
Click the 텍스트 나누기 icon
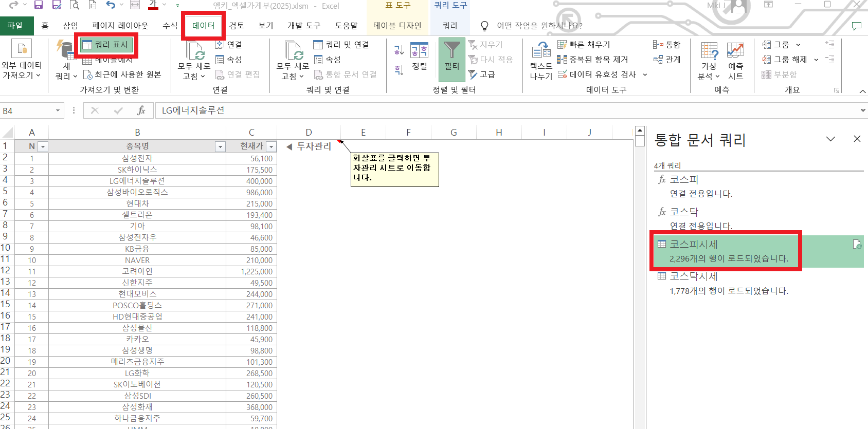pyautogui.click(x=541, y=61)
